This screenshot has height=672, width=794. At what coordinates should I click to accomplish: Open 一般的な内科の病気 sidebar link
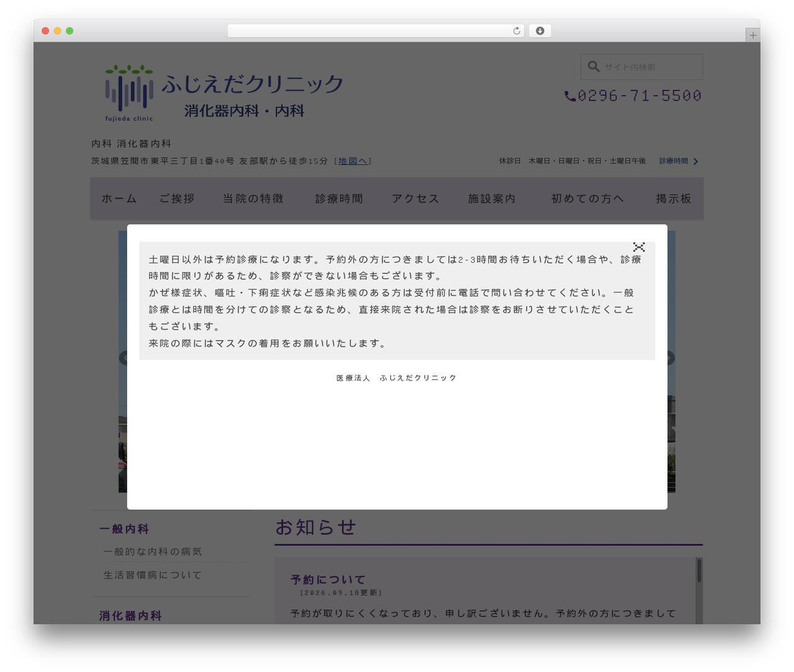pos(153,552)
